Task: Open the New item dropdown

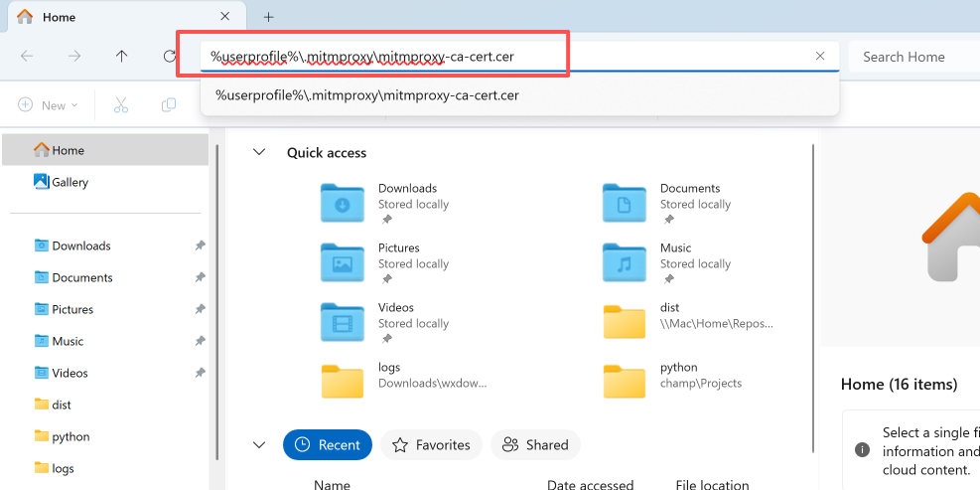Action: (47, 105)
